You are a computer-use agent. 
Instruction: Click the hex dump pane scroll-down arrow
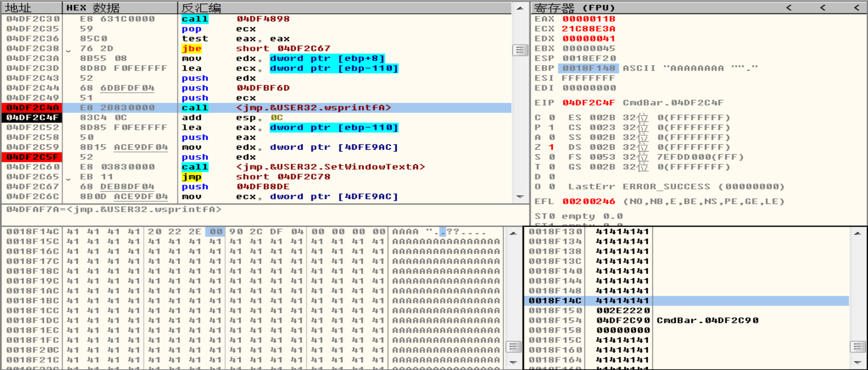click(513, 362)
